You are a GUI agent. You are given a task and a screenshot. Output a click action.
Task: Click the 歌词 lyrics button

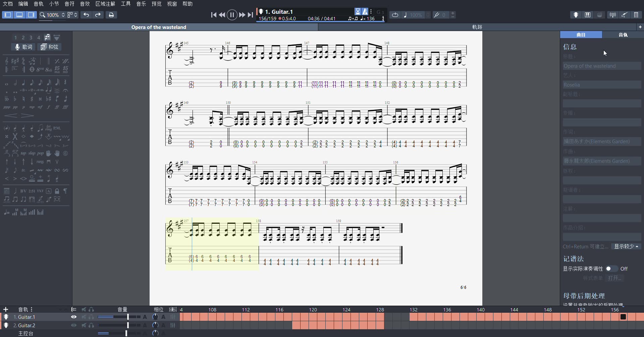click(x=24, y=47)
